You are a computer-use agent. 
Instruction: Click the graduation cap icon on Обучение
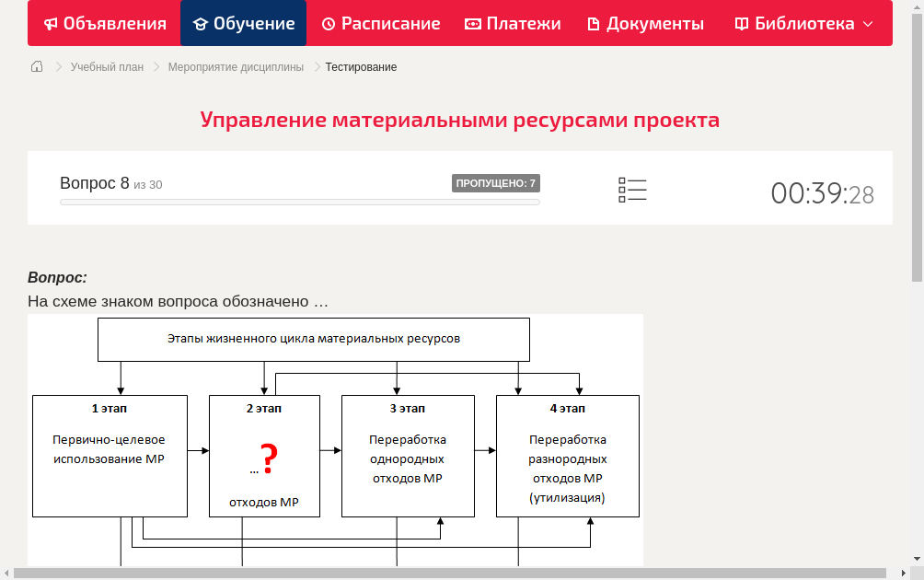coord(199,23)
